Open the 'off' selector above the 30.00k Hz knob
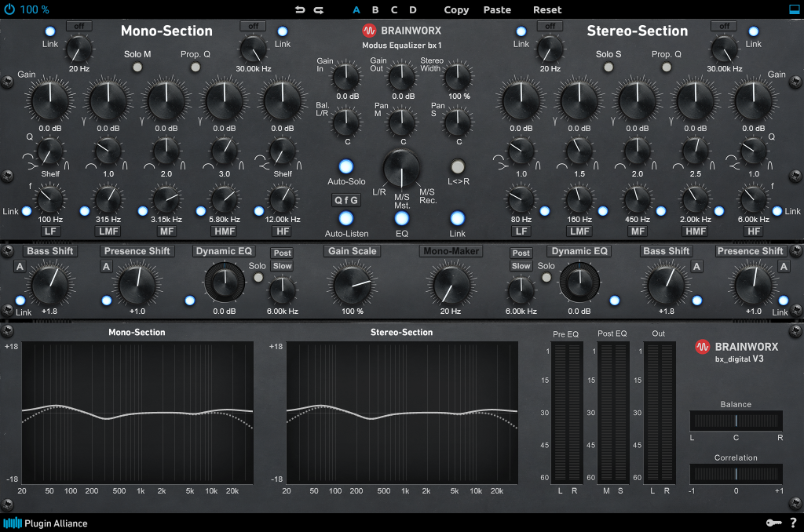 252,25
